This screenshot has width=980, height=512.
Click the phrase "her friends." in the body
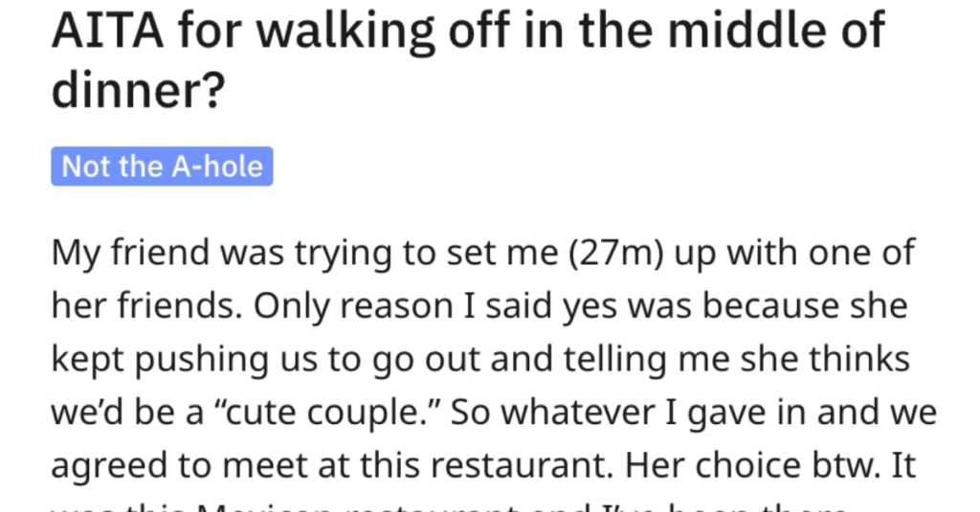[x=146, y=306]
